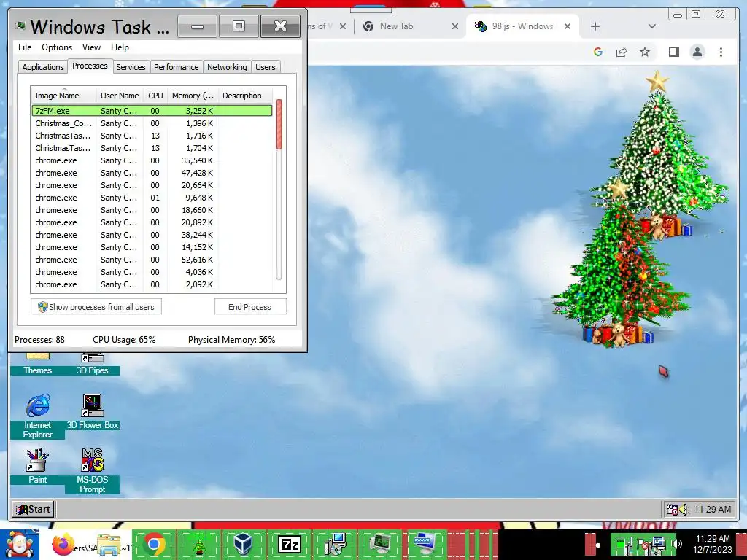Switch to Task Manager taskbar icon
The image size is (747, 560).
point(380,544)
